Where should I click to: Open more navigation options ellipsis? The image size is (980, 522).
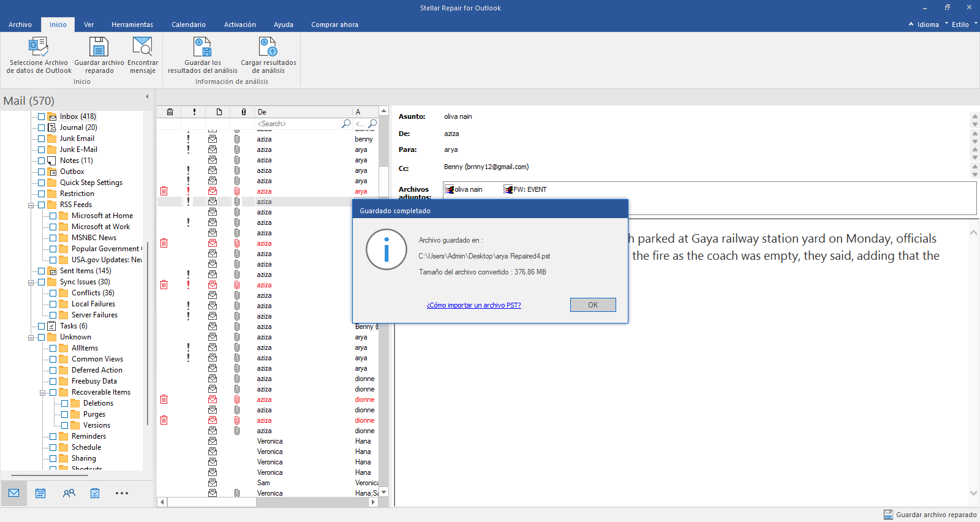[x=122, y=493]
